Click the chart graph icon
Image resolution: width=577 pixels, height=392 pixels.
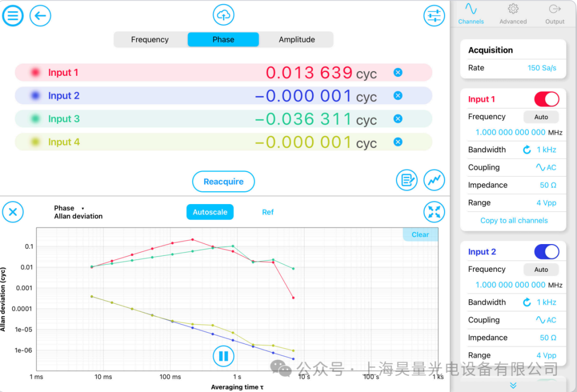click(x=434, y=181)
